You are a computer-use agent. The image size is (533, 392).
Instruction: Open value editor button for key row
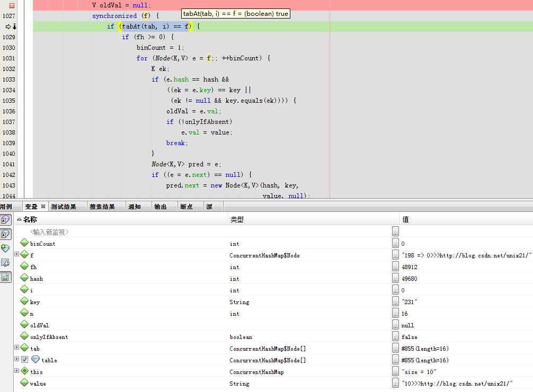click(x=395, y=301)
